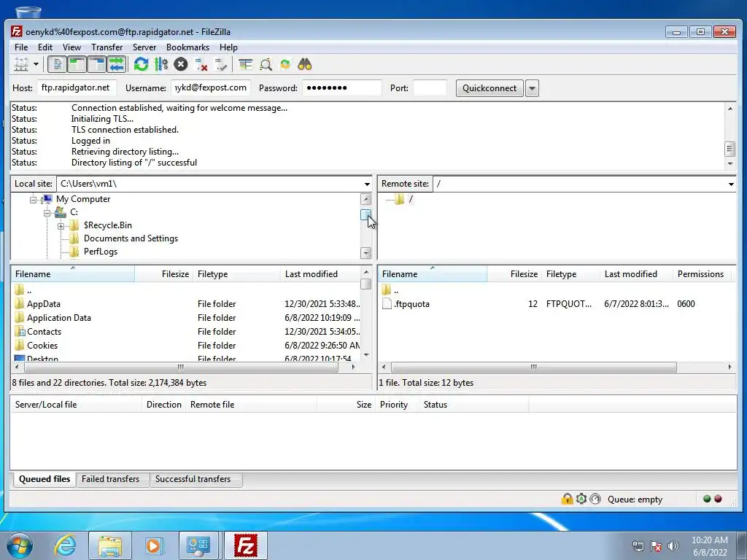Open directory listing filters dialog
This screenshot has width=747, height=560.
coord(245,64)
